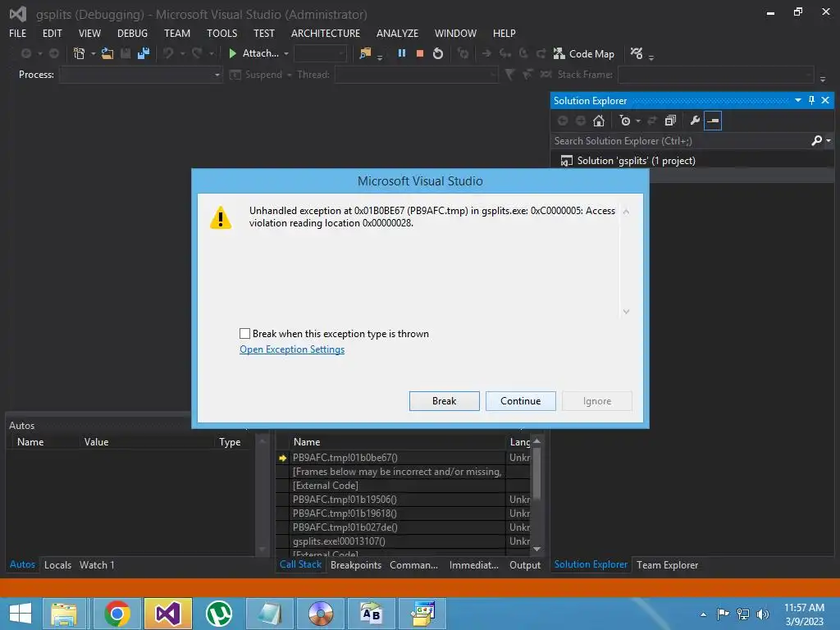Click the Open File folder icon
The height and width of the screenshot is (630, 840).
107,53
